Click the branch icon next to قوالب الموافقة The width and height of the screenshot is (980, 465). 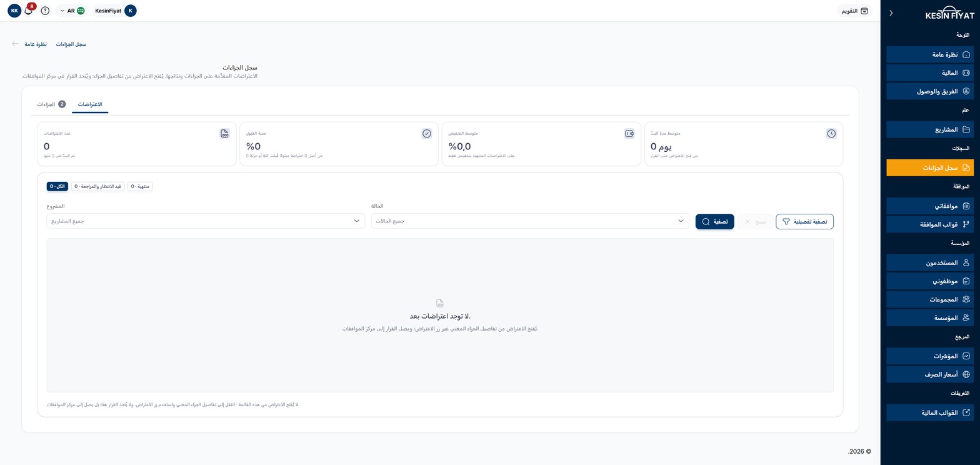tap(966, 224)
